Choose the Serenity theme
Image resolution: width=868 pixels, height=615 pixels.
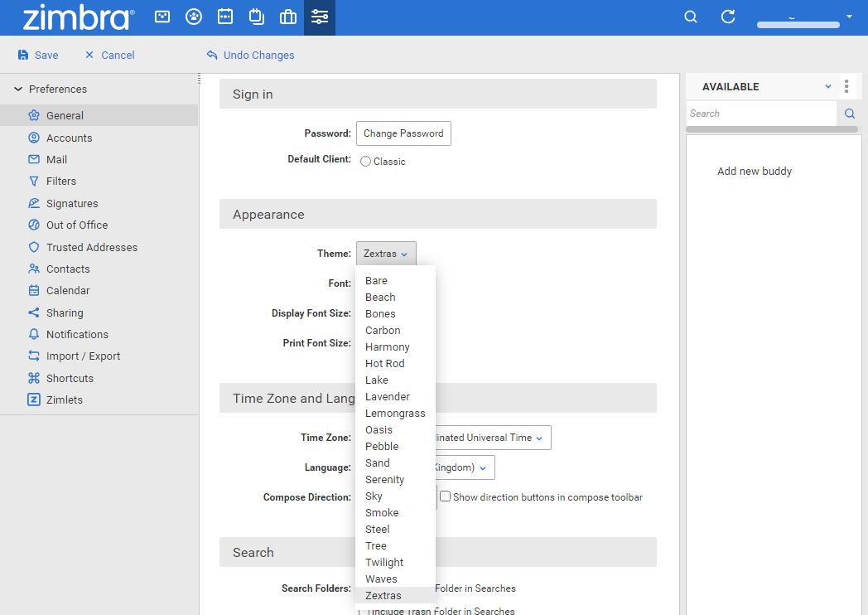[395, 480]
